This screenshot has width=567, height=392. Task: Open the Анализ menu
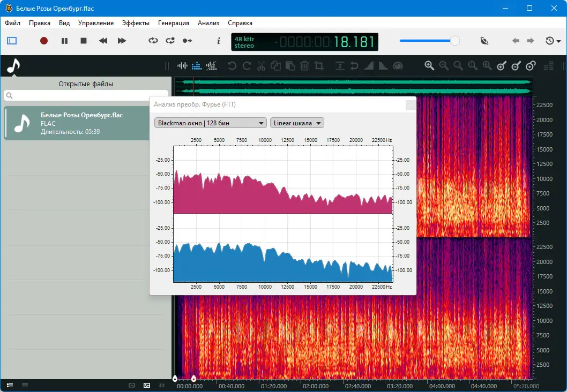(x=208, y=23)
